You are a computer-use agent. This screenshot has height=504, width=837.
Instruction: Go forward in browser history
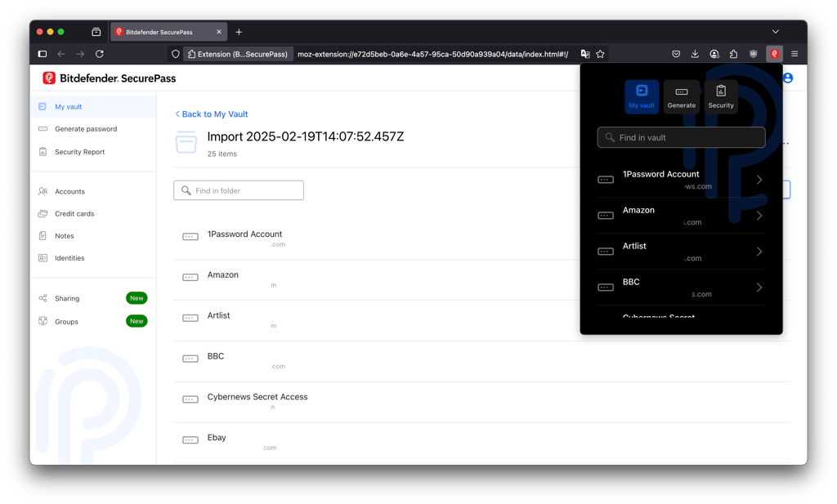coord(80,54)
